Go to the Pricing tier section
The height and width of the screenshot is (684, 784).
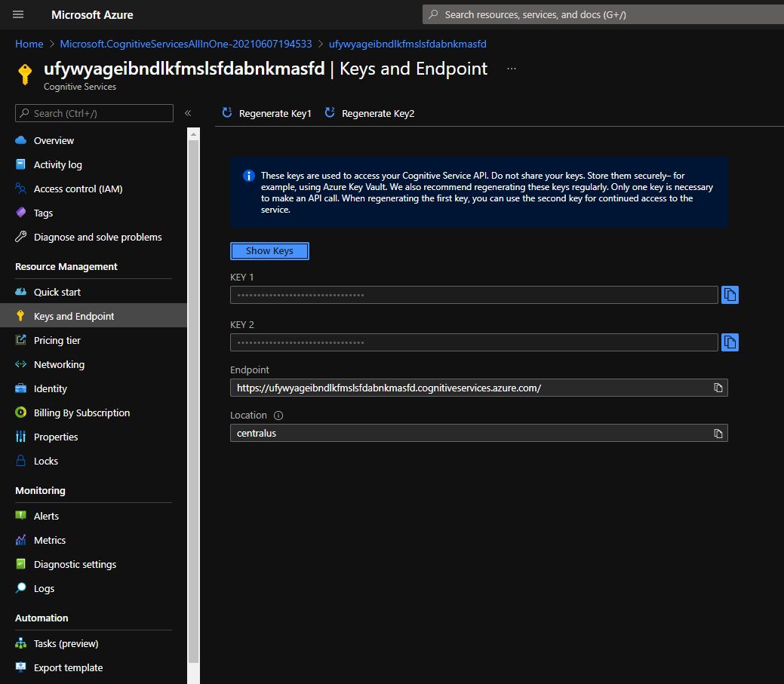58,340
